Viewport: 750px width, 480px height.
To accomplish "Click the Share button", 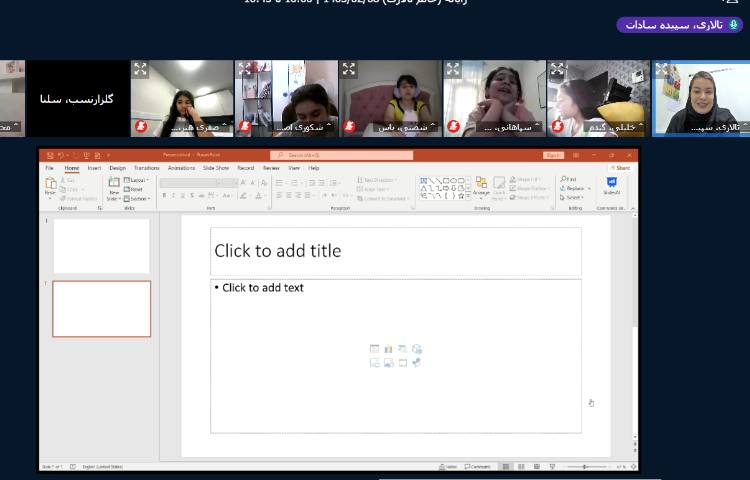I will click(621, 168).
